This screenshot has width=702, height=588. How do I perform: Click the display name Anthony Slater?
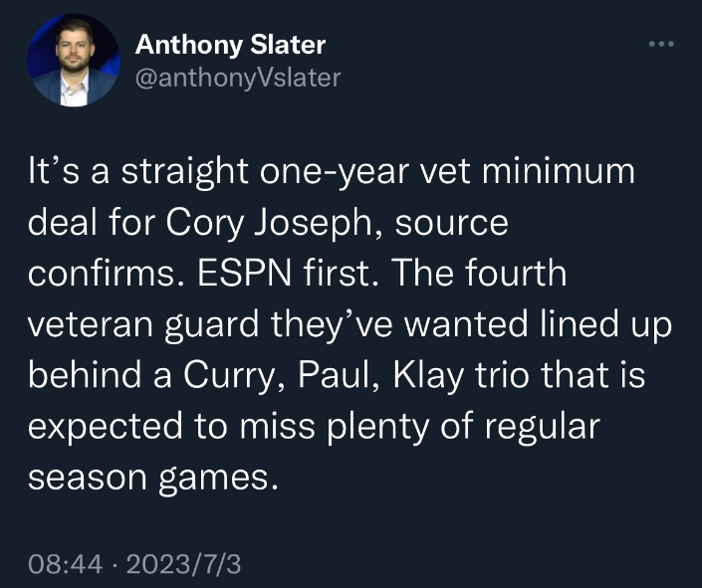pyautogui.click(x=231, y=45)
